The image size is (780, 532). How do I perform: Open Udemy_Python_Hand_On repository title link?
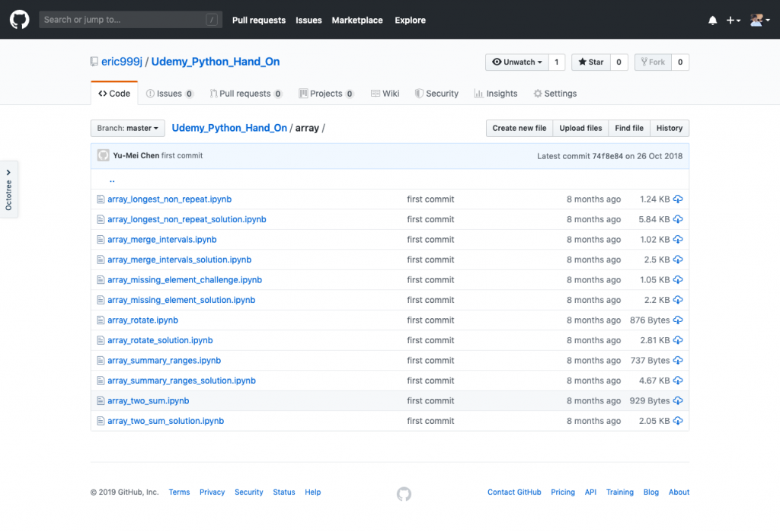216,62
